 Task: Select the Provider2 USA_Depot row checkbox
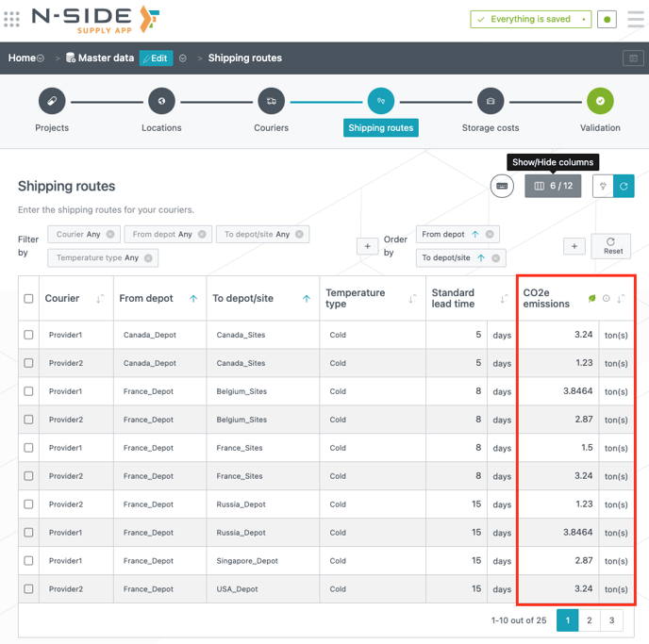[x=28, y=589]
